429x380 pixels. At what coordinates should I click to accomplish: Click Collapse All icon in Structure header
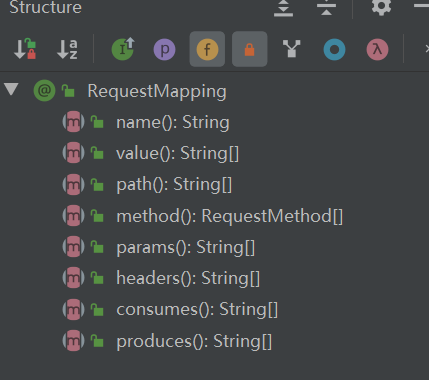point(326,7)
